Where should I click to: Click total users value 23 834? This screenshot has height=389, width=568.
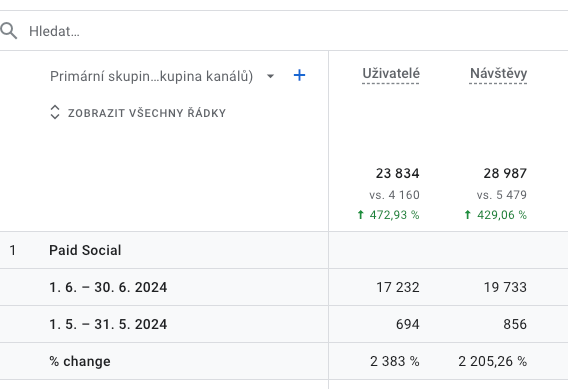click(397, 173)
